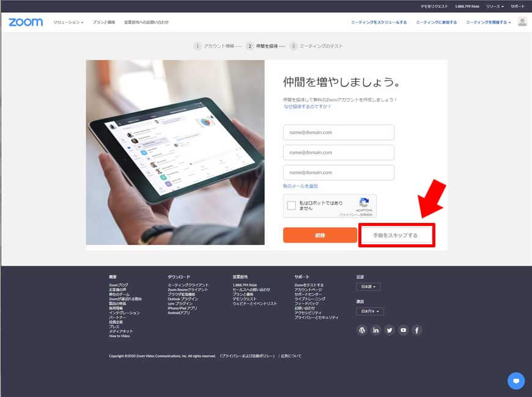Open 営業担当へのお問い合わせ in the header
The height and width of the screenshot is (397, 532).
[x=146, y=23]
